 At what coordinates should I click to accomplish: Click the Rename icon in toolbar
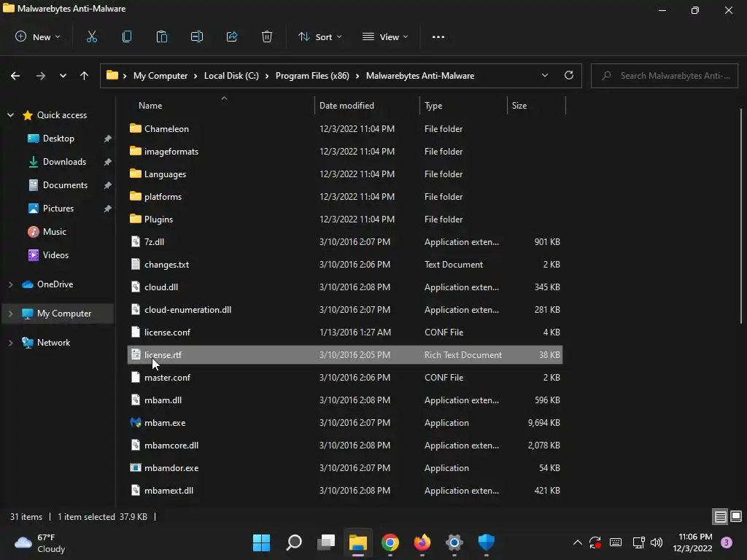tap(197, 36)
